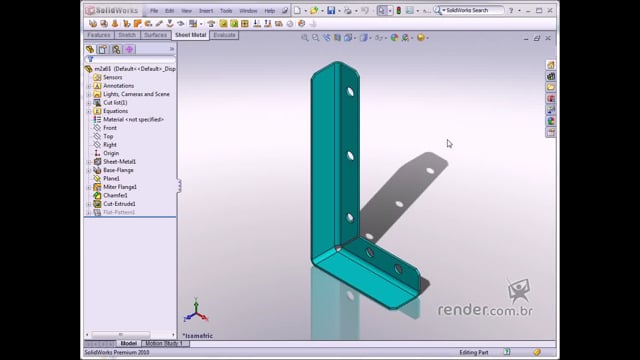The height and width of the screenshot is (360, 640).
Task: Click the Open file icon
Action: click(314, 11)
